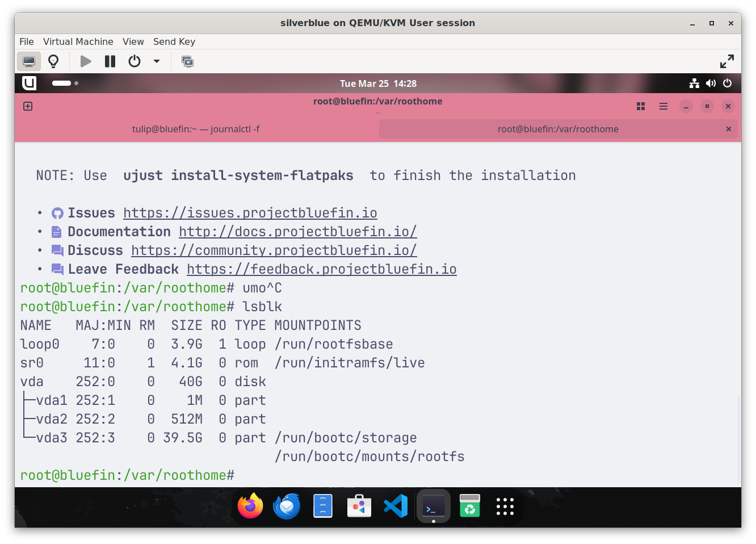This screenshot has width=756, height=544.
Task: Click the vda1 partition name
Action: tap(52, 400)
